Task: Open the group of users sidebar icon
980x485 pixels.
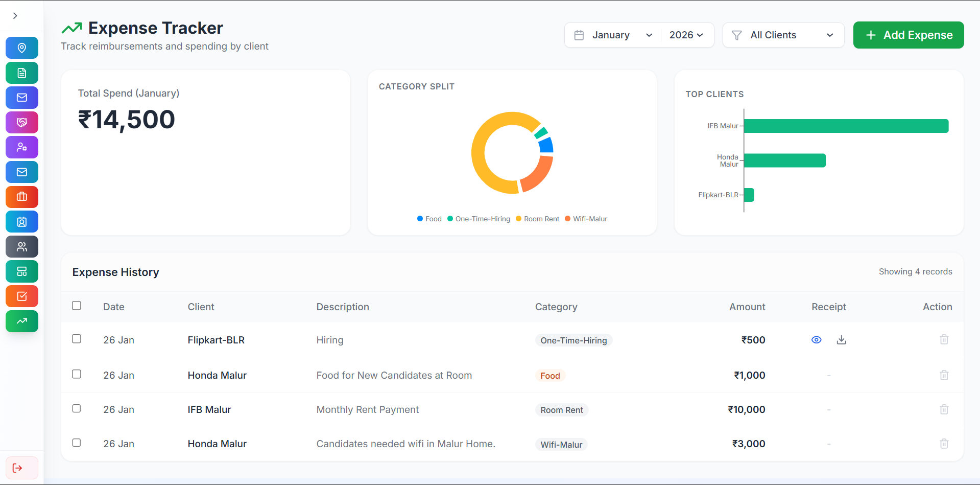Action: pyautogui.click(x=22, y=247)
